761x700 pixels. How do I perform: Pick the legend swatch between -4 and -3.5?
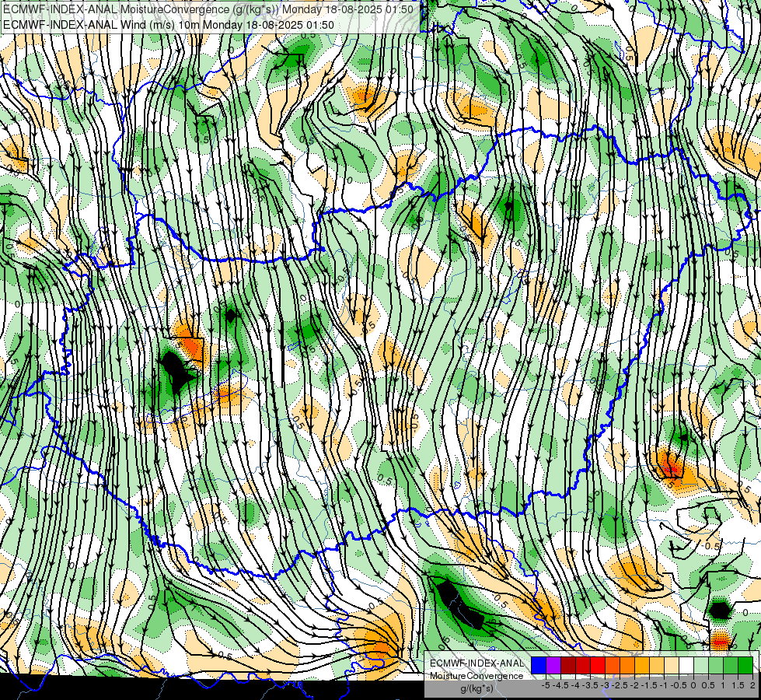coord(583,666)
